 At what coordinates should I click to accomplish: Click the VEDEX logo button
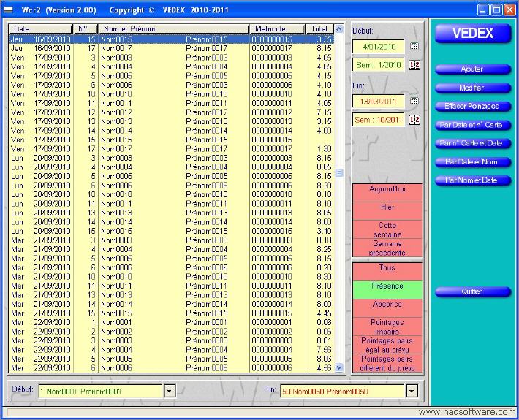point(473,34)
